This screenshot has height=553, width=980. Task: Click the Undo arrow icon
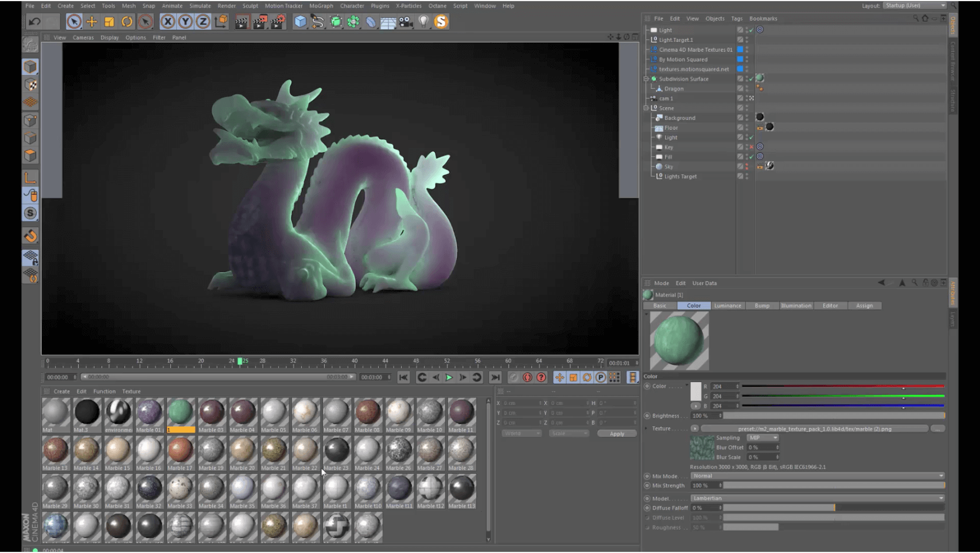pos(34,22)
